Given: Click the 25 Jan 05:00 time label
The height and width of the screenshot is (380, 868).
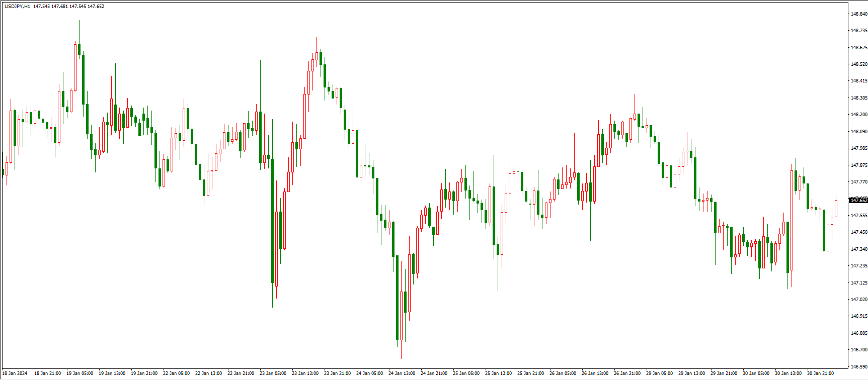Looking at the screenshot, I should (x=466, y=373).
